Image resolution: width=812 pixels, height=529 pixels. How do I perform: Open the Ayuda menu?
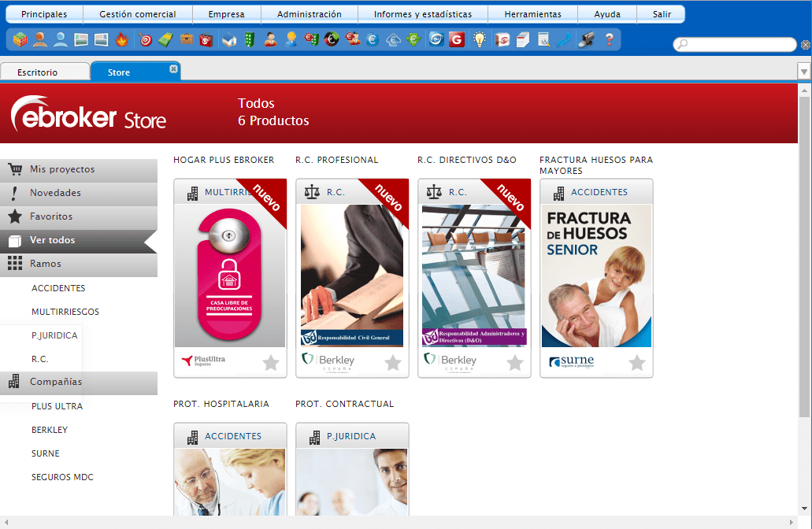tap(607, 14)
